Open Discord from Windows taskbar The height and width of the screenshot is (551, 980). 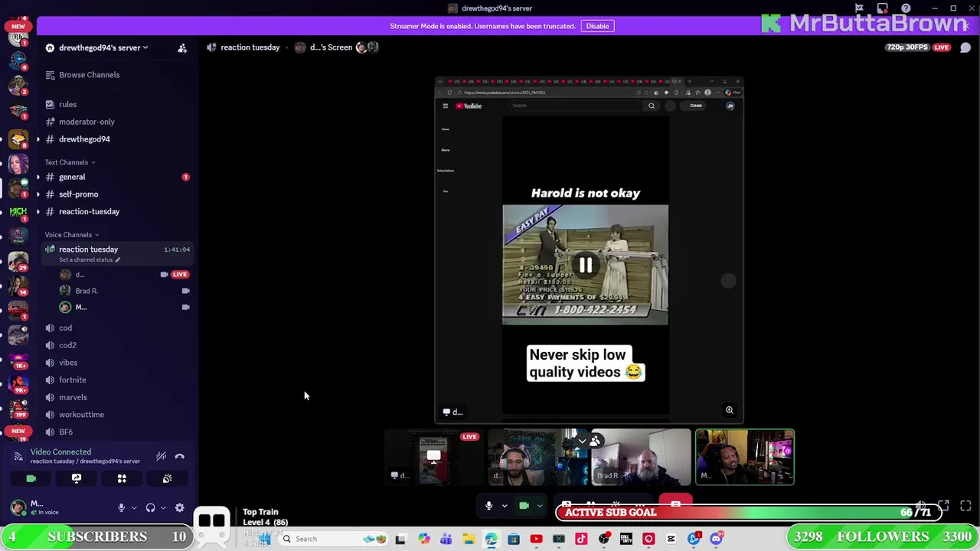click(716, 540)
